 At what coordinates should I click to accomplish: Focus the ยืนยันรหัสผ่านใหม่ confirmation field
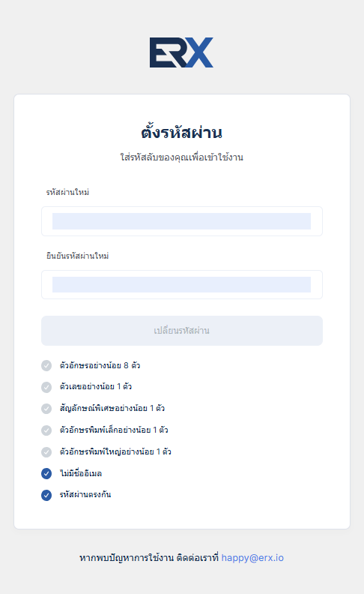coord(182,284)
